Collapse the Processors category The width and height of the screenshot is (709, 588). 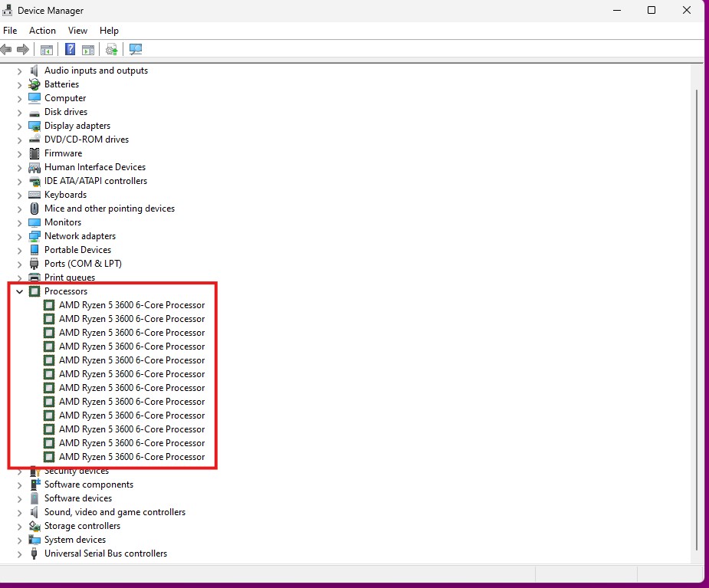coord(20,291)
